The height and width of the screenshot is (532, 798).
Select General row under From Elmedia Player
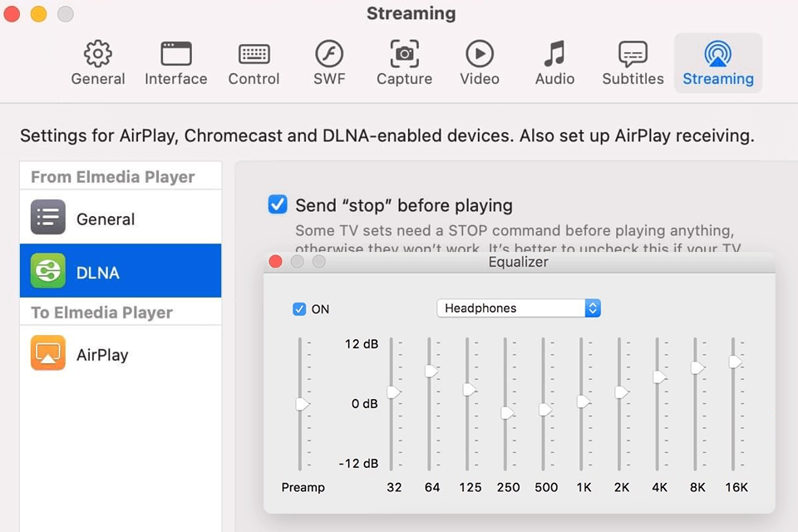pyautogui.click(x=121, y=218)
